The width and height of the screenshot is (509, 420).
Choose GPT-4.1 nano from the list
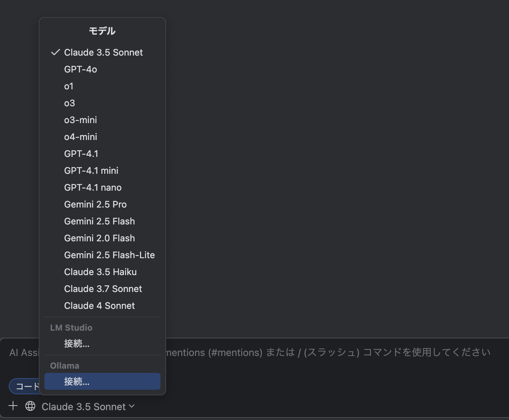tap(93, 187)
